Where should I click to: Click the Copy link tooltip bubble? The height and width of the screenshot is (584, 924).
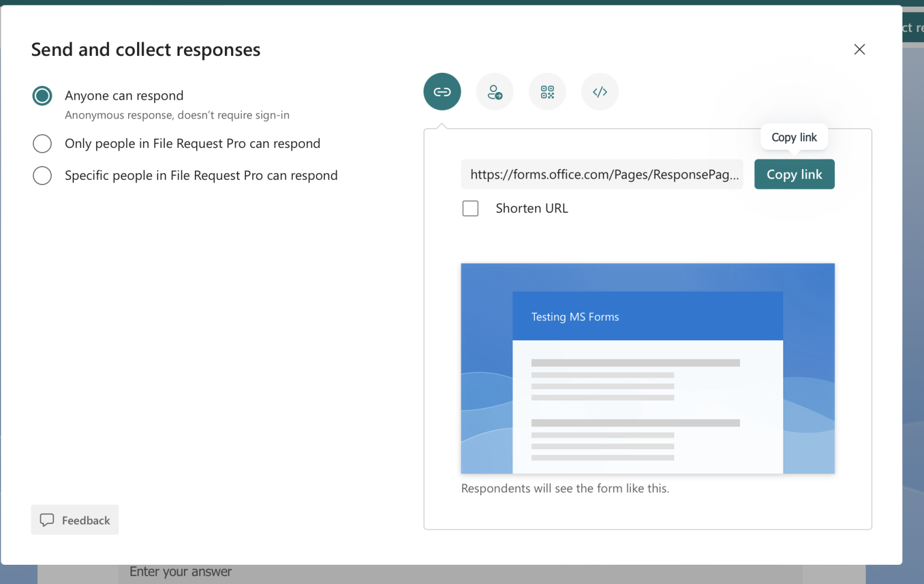[794, 137]
